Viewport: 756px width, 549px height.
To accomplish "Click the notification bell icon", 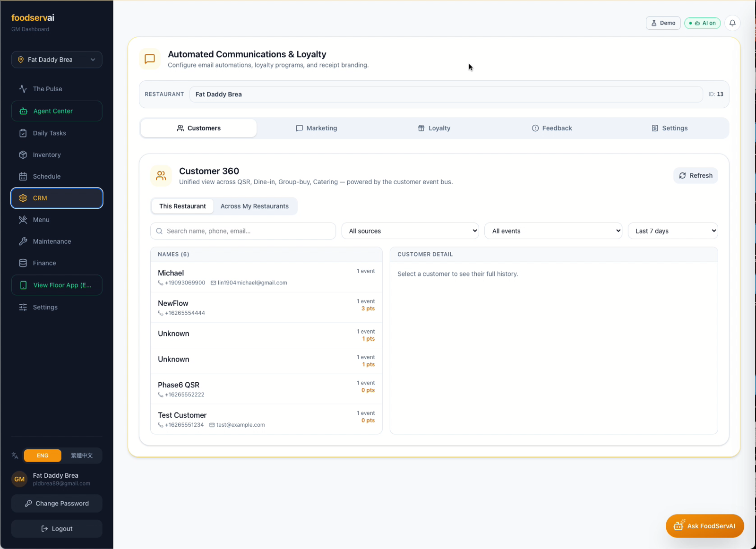I will pos(732,23).
